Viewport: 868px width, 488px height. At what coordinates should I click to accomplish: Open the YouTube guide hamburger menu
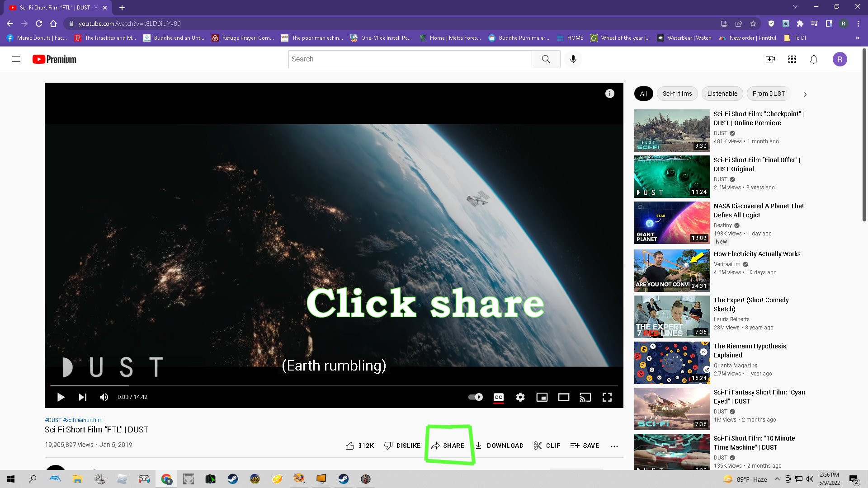point(16,59)
